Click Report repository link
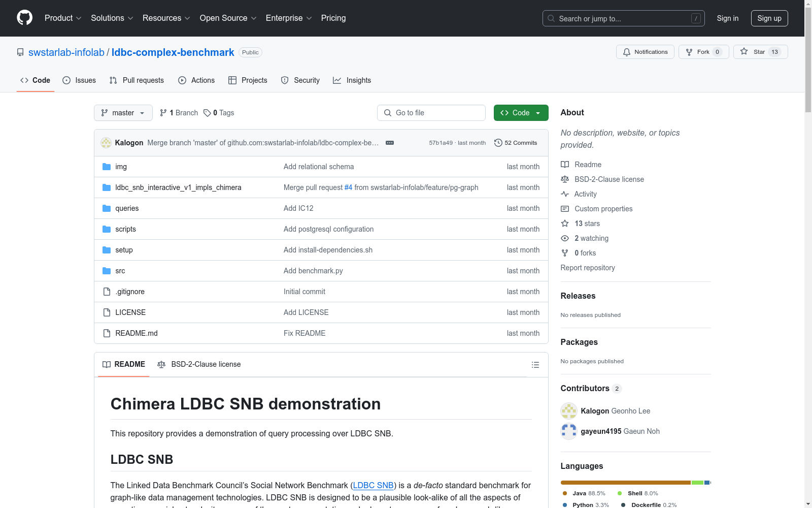 pyautogui.click(x=588, y=268)
